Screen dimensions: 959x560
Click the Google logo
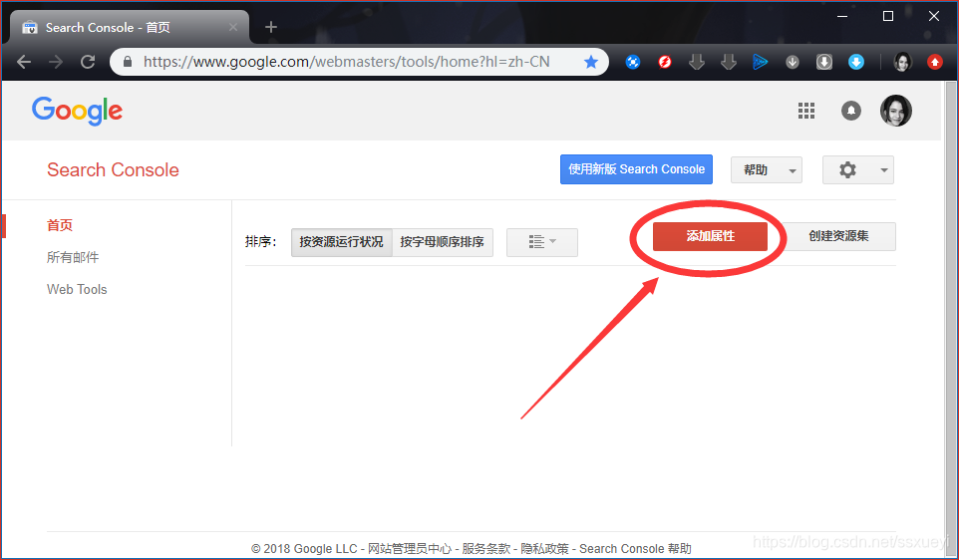pyautogui.click(x=77, y=111)
